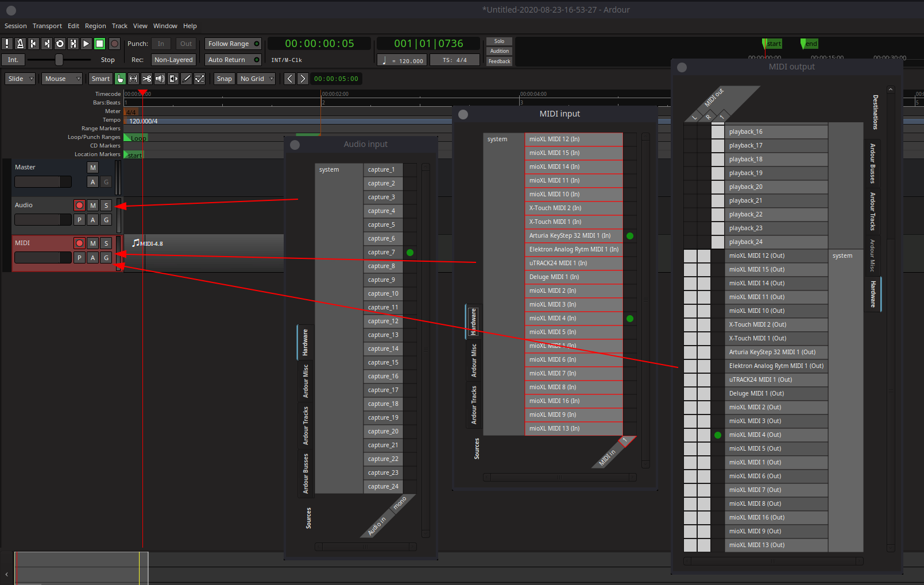Screen dimensions: 924x585
Task: Play the selected range
Action: pos(73,44)
